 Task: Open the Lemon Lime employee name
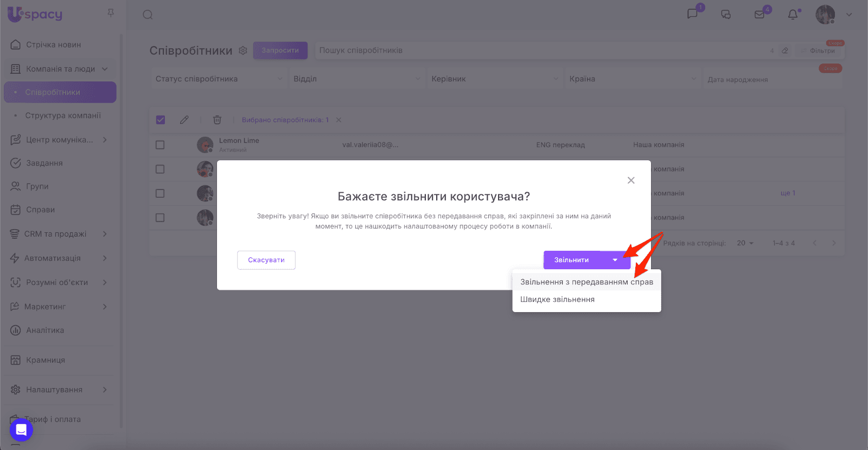click(x=239, y=141)
